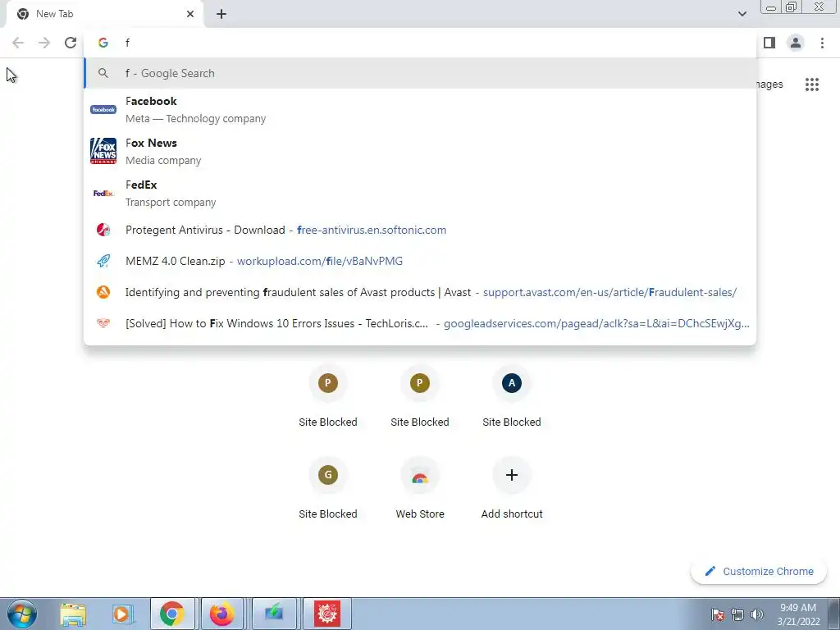Screen dimensions: 840x630
Task: Click the FedEx logo icon
Action: pyautogui.click(x=103, y=193)
